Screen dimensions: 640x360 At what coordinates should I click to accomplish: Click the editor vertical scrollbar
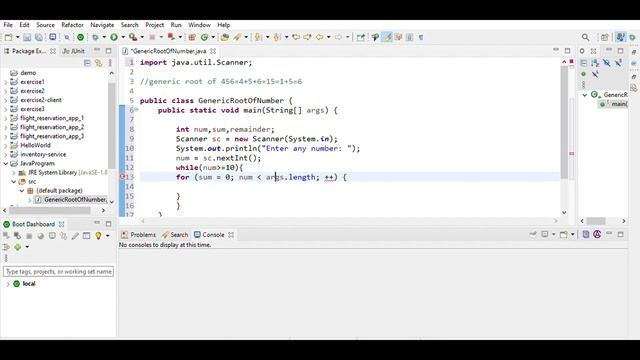(564, 122)
